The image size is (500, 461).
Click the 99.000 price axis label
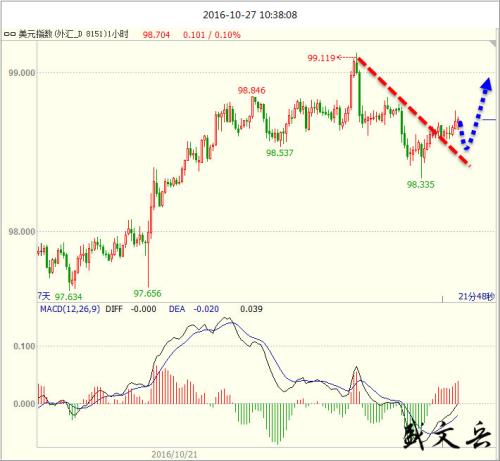pyautogui.click(x=22, y=73)
